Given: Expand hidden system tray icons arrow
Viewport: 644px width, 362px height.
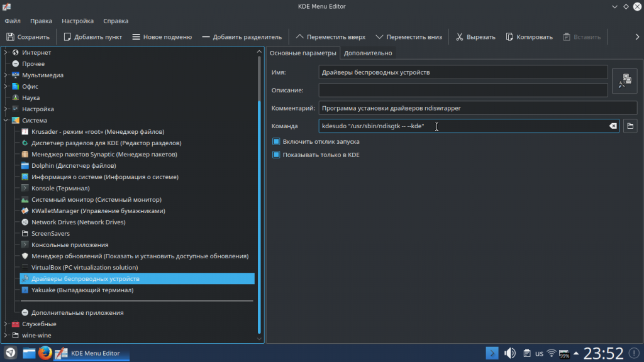Looking at the screenshot, I should 576,353.
